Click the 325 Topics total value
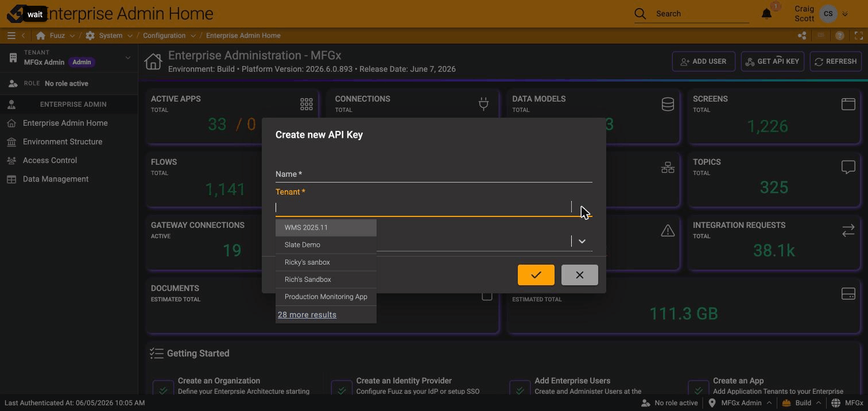The image size is (868, 411). pyautogui.click(x=774, y=188)
